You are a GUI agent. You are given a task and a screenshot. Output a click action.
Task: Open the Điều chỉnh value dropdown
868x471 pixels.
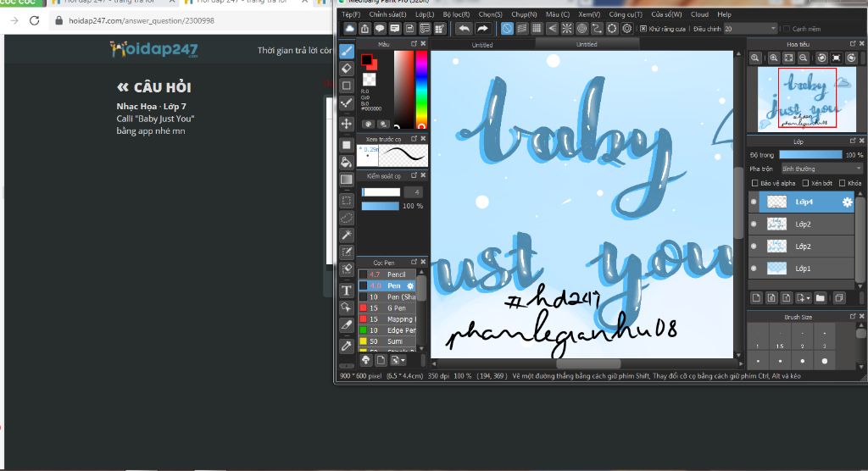point(773,29)
